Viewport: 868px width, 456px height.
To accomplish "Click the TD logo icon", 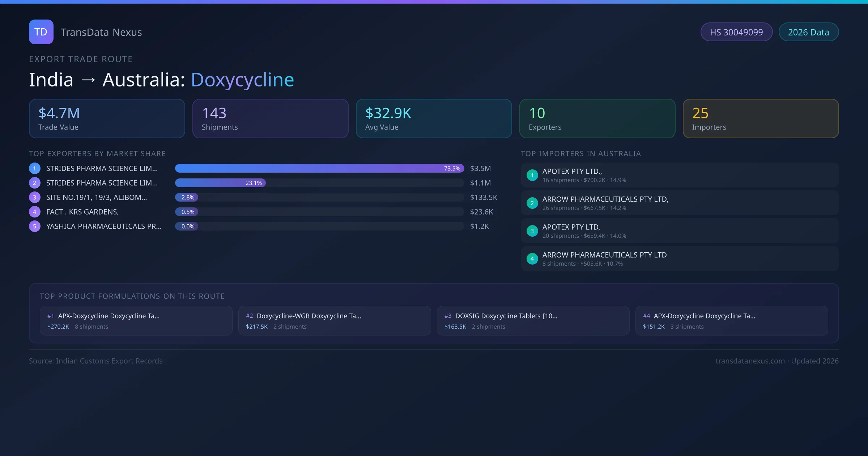I will click(41, 32).
